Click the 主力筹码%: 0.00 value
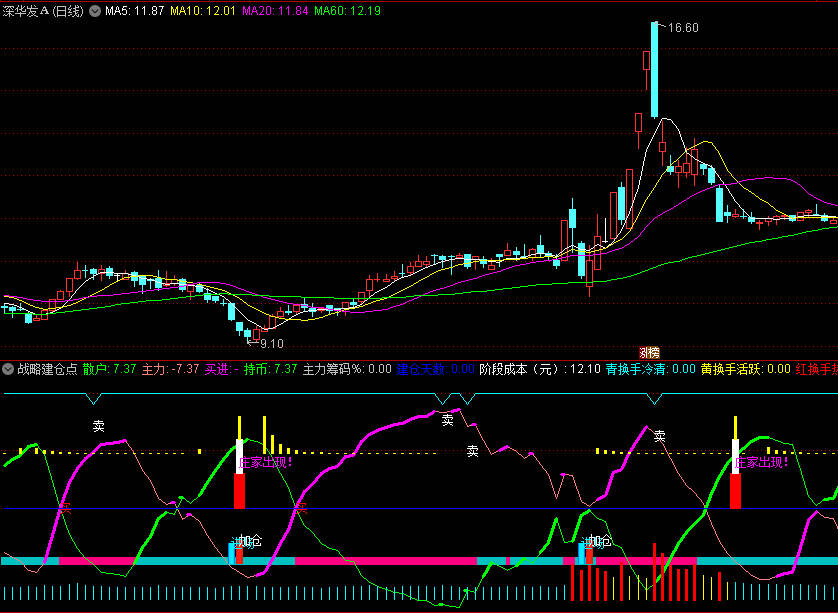Viewport: 838px width, 613px height. (347, 369)
